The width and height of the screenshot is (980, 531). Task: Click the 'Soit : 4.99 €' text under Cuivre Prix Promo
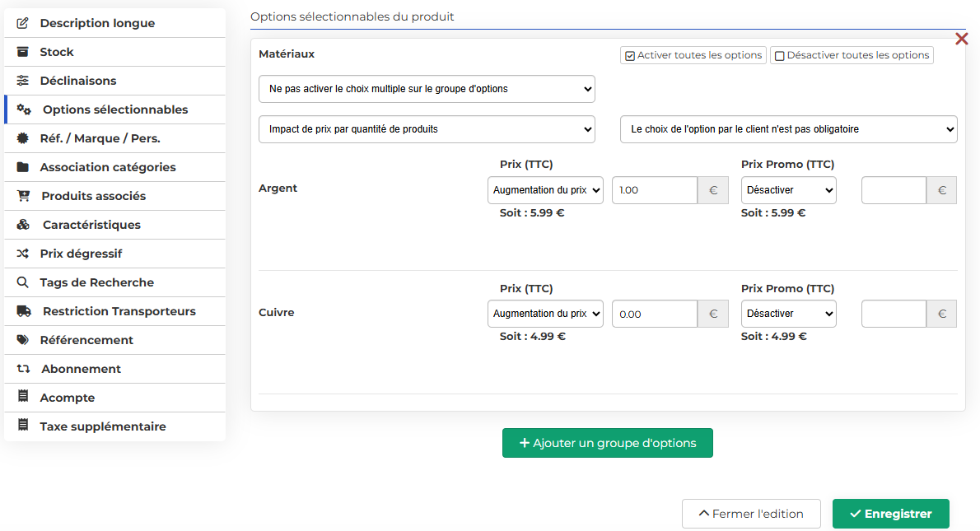coord(774,337)
